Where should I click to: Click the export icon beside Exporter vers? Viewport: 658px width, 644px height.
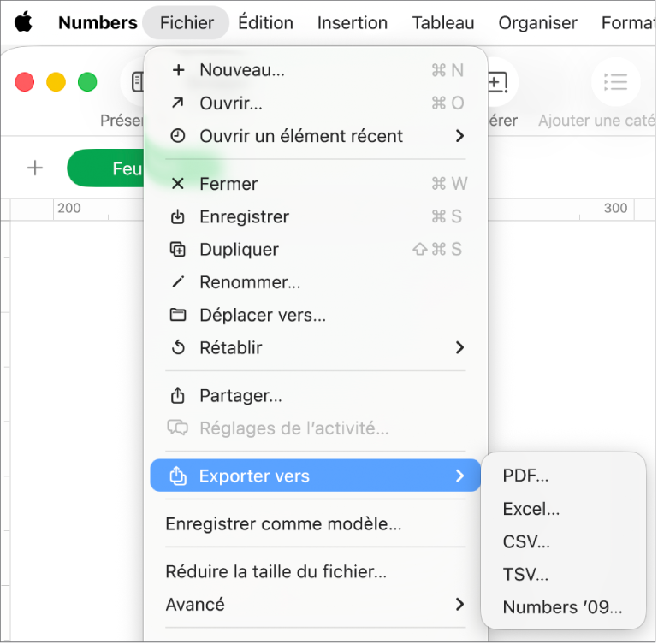point(178,476)
